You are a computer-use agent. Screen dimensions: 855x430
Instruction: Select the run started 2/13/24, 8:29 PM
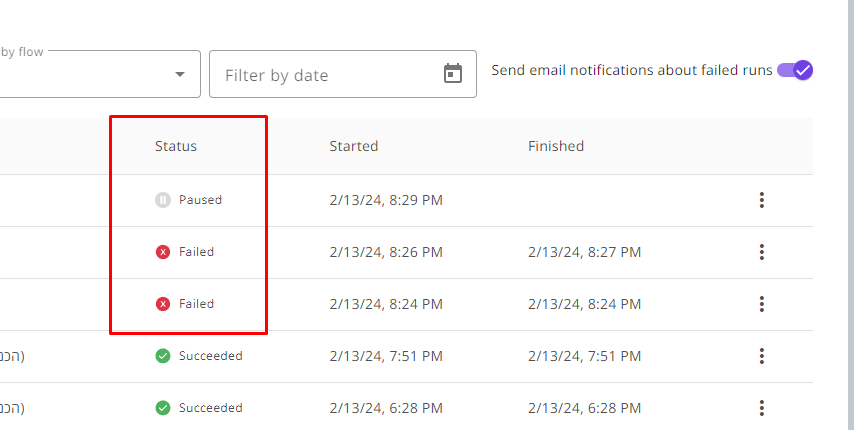(x=386, y=200)
